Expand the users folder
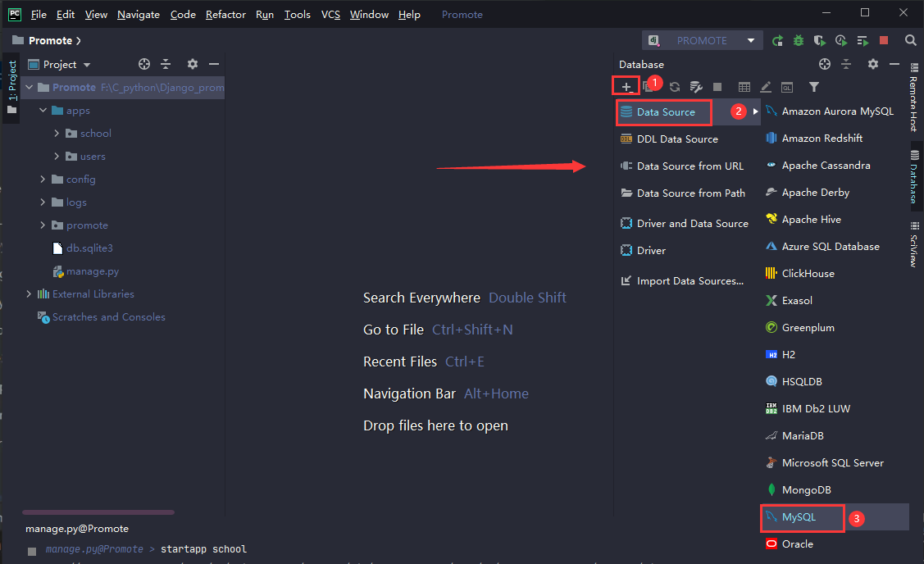The height and width of the screenshot is (564, 924). [x=57, y=157]
